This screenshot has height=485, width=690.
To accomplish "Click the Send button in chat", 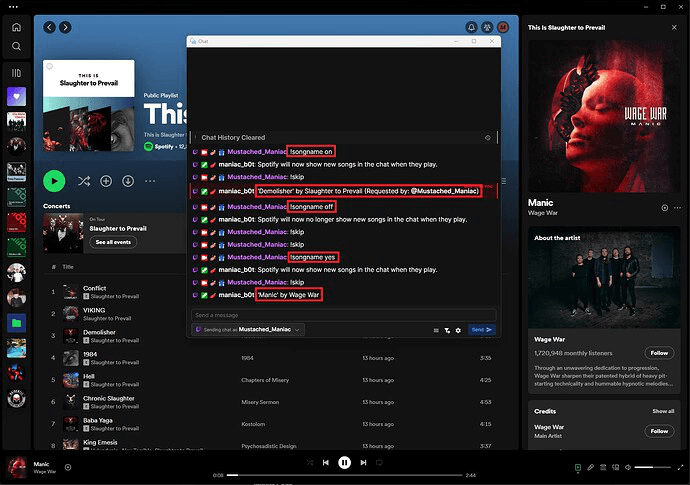I will tap(482, 330).
